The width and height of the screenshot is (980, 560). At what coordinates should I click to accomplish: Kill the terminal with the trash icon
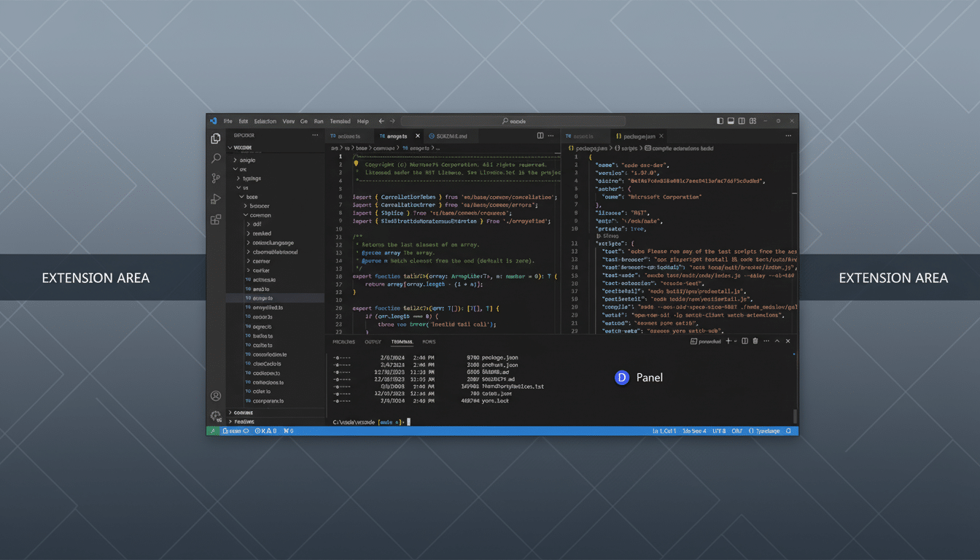(755, 341)
